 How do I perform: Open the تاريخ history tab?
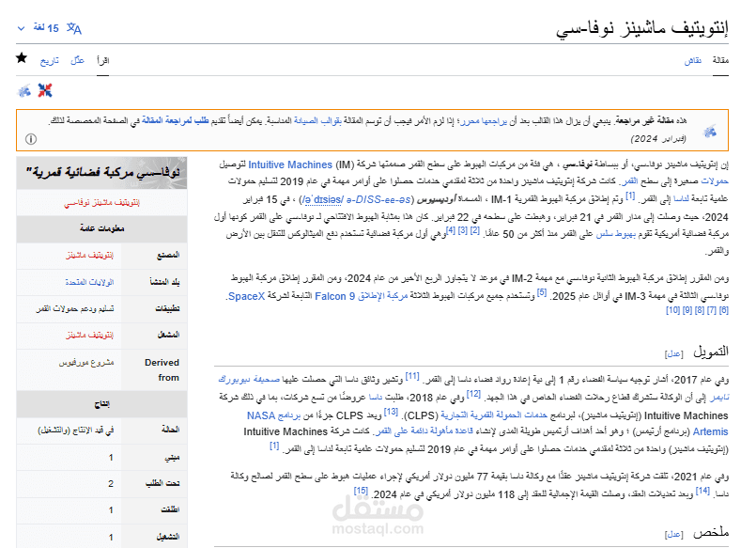(50, 60)
